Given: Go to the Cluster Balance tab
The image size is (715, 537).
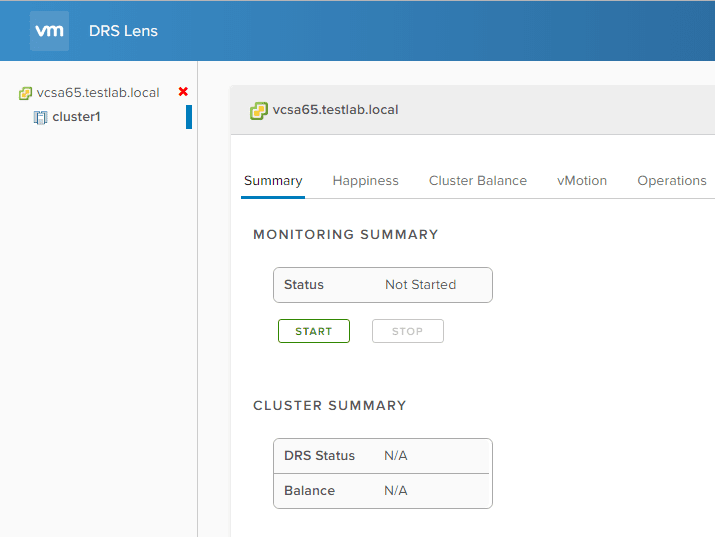Looking at the screenshot, I should click(x=478, y=181).
